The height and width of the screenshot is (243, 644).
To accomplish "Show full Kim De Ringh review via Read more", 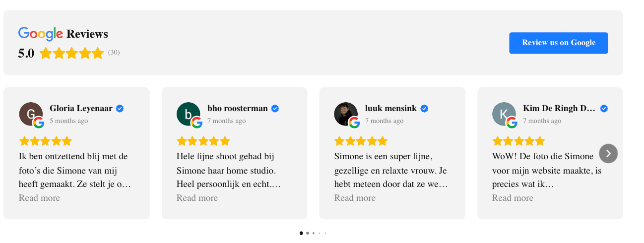I will pos(513,198).
